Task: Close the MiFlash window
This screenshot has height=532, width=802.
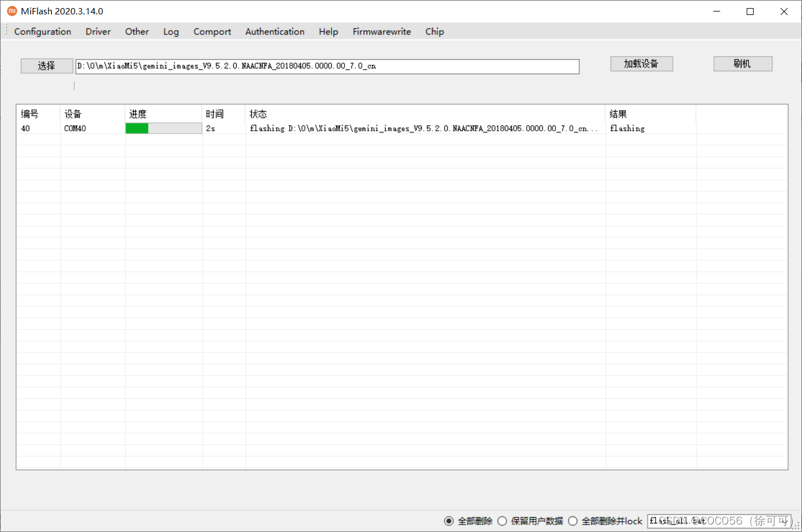Action: (784, 11)
